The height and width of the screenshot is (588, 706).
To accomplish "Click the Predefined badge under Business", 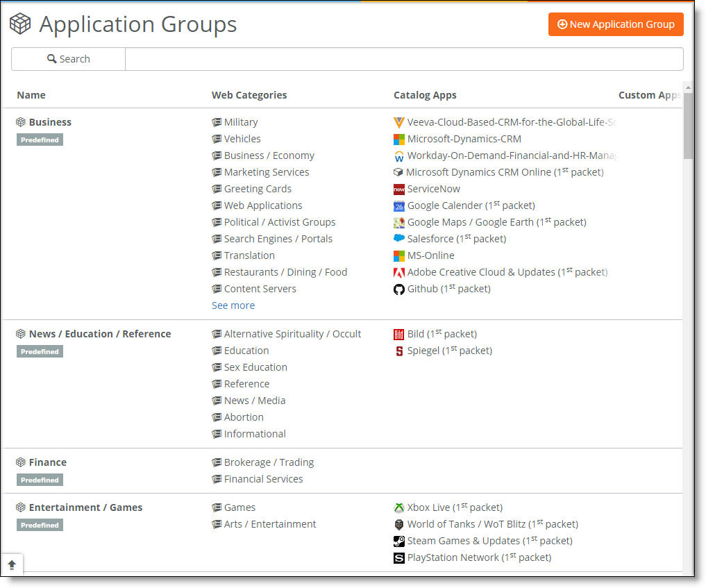I will point(40,140).
